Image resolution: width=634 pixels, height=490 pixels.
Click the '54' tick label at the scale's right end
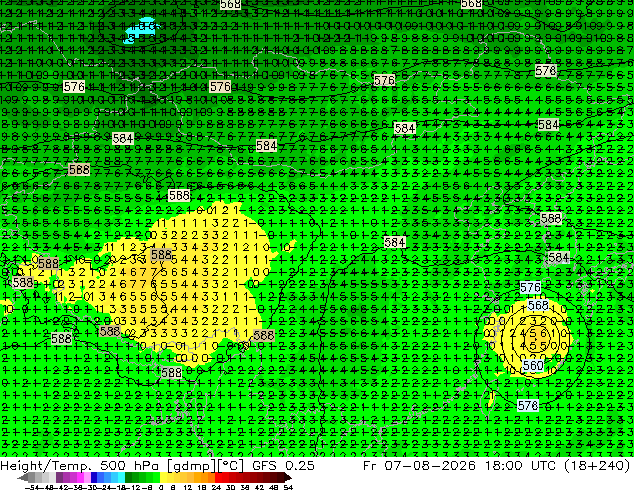[288, 487]
